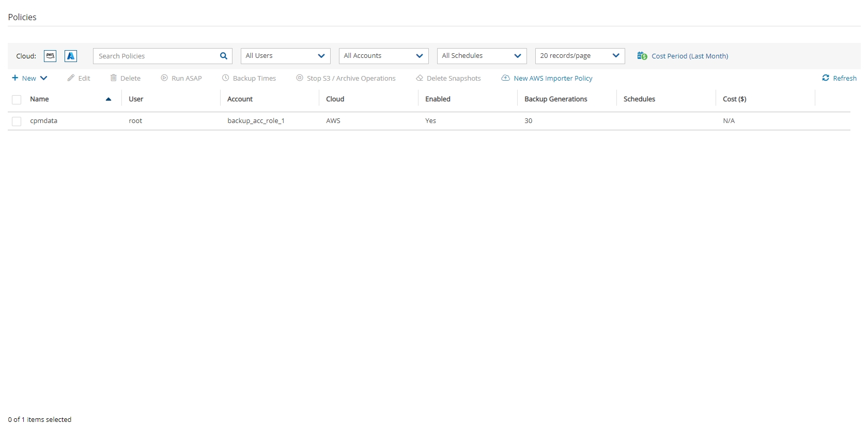Click Stop S3 / Archive Operations
This screenshot has height=425, width=868.
(346, 78)
